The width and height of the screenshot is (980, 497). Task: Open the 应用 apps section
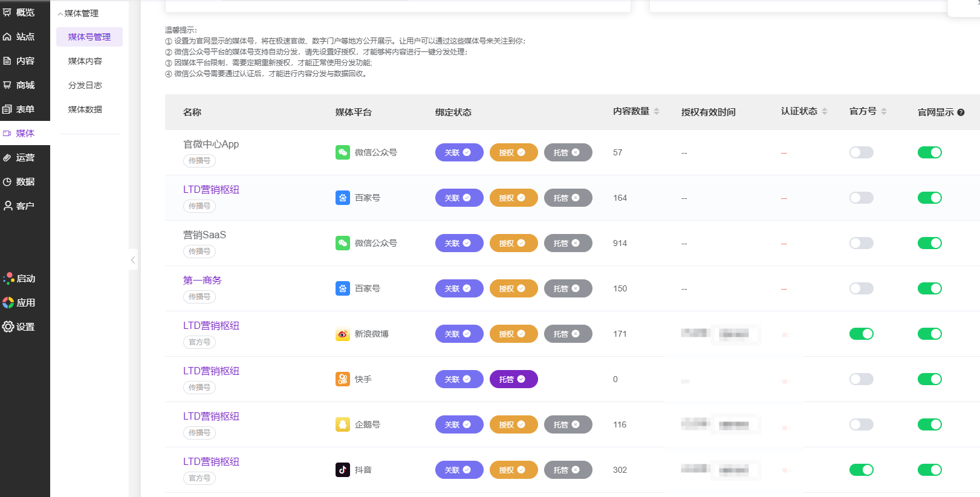[x=19, y=302]
